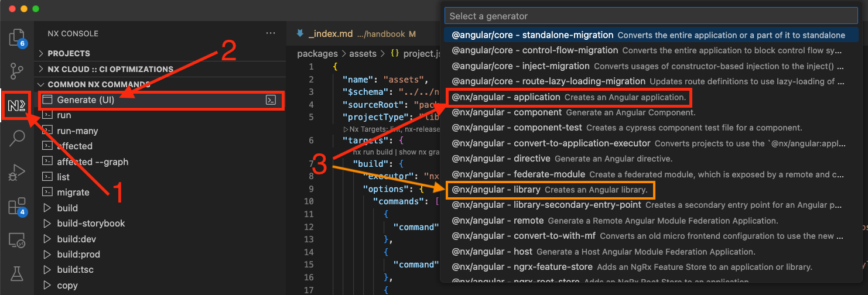This screenshot has height=295, width=868.
Task: Click the run command terminal icon
Action: pyautogui.click(x=48, y=115)
